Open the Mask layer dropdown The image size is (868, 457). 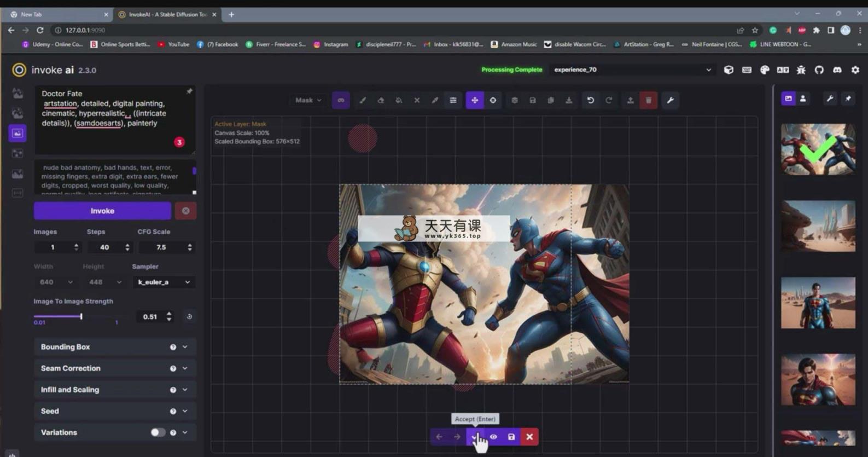tap(308, 100)
